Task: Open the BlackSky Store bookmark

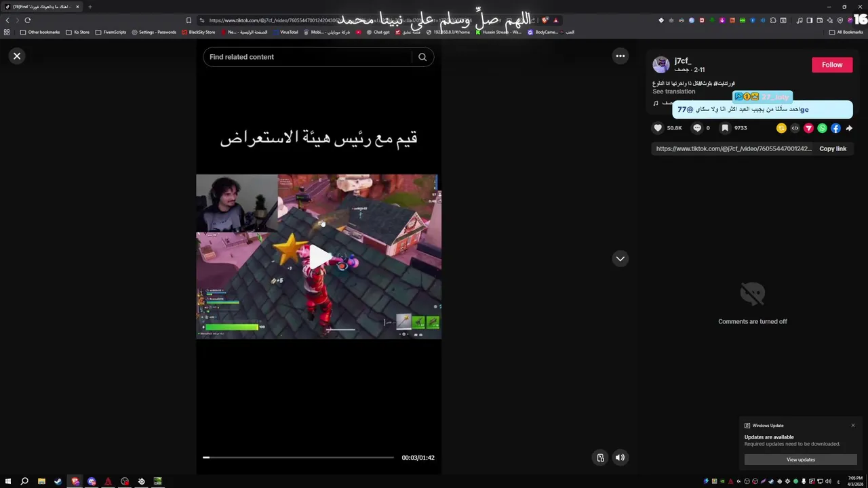Action: point(198,32)
